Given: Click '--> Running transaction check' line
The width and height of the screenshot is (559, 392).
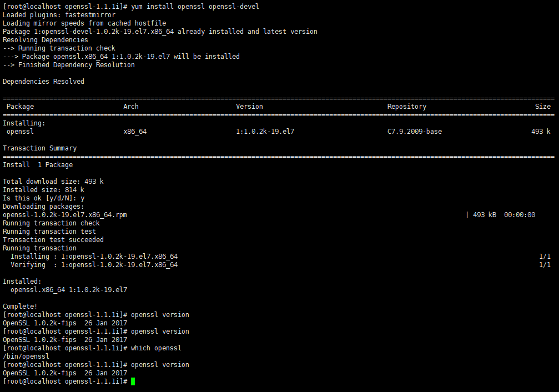Looking at the screenshot, I should [59, 48].
